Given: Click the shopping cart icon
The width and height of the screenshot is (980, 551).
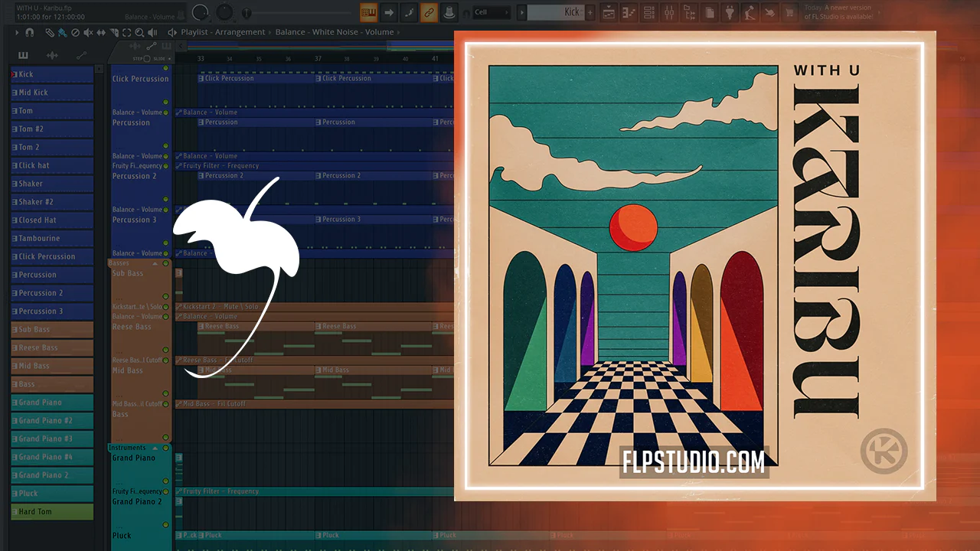Looking at the screenshot, I should pos(789,12).
